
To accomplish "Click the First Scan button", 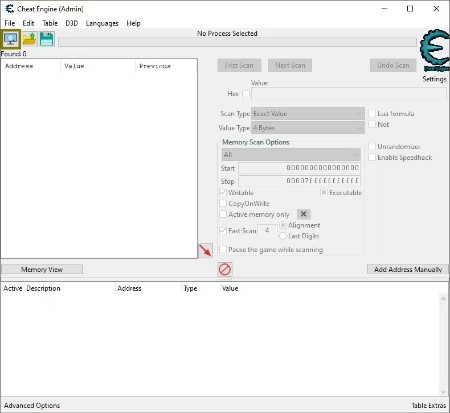I will (x=239, y=65).
